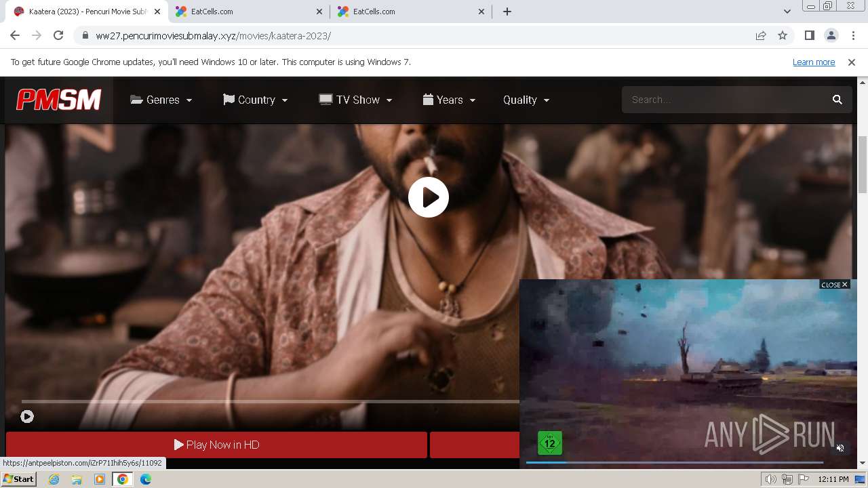Click the small play icon below video
The width and height of the screenshot is (868, 488).
[27, 417]
